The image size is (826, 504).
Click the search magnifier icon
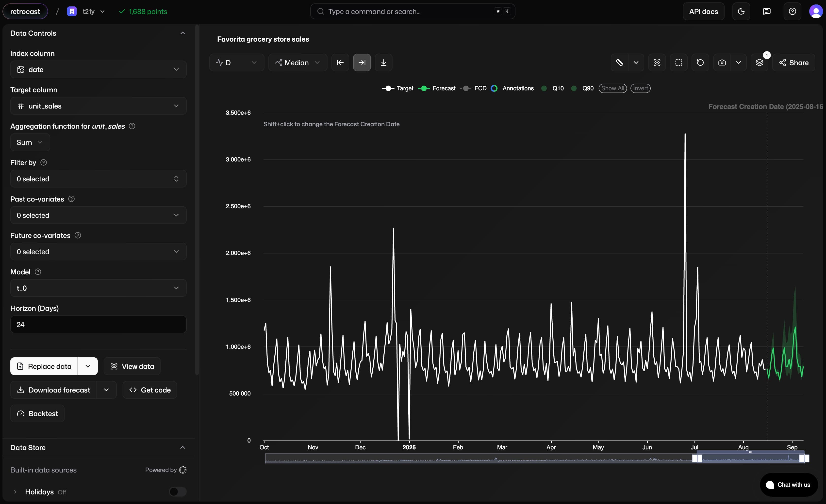click(x=320, y=11)
